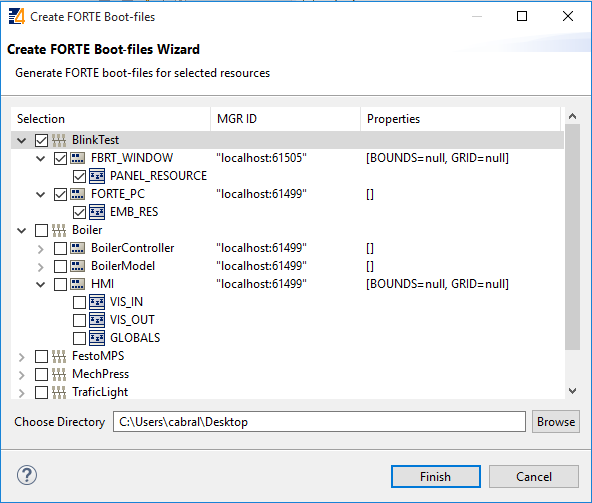
Task: Expand the MechPress tree node
Action: coord(22,375)
